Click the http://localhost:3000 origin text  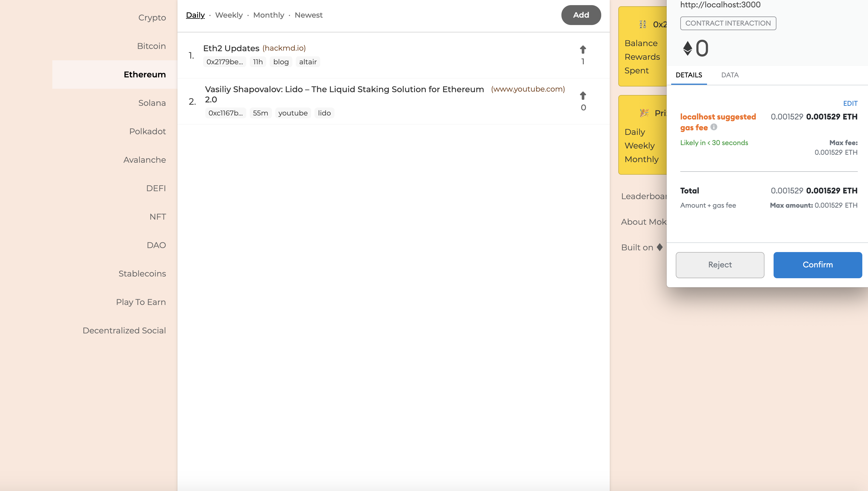click(x=720, y=5)
